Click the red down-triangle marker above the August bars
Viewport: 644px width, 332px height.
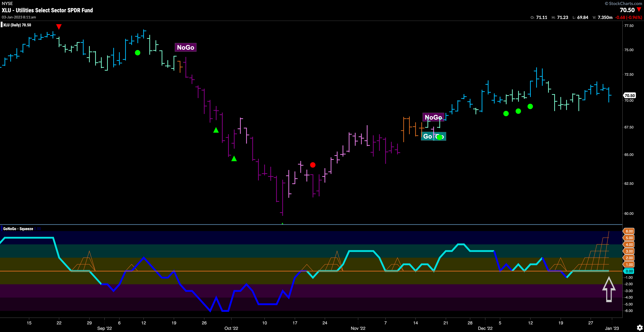point(59,27)
